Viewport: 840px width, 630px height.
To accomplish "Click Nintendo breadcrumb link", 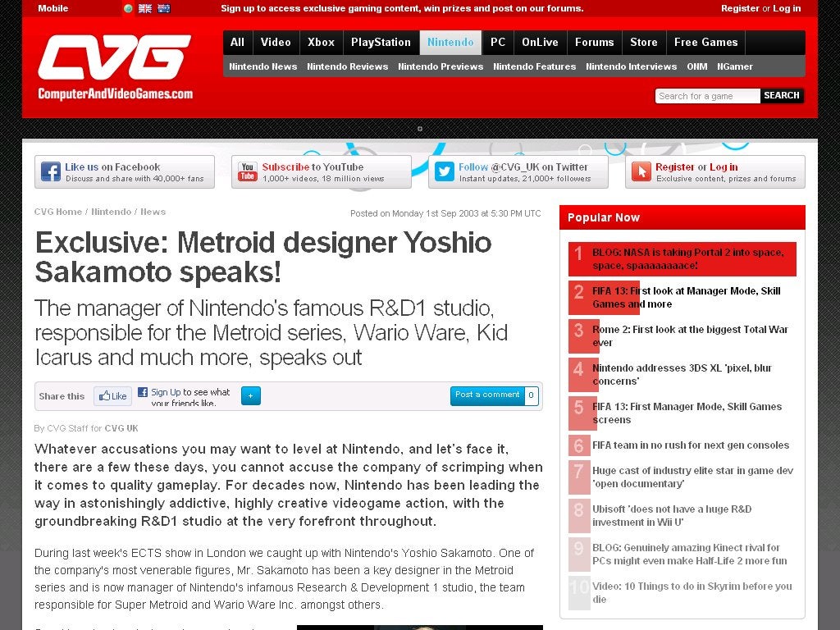I will coord(111,212).
